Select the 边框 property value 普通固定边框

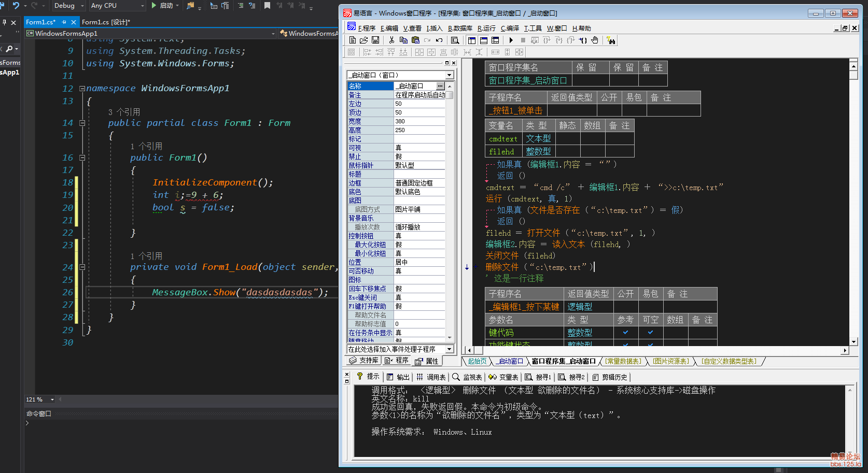[x=419, y=183]
